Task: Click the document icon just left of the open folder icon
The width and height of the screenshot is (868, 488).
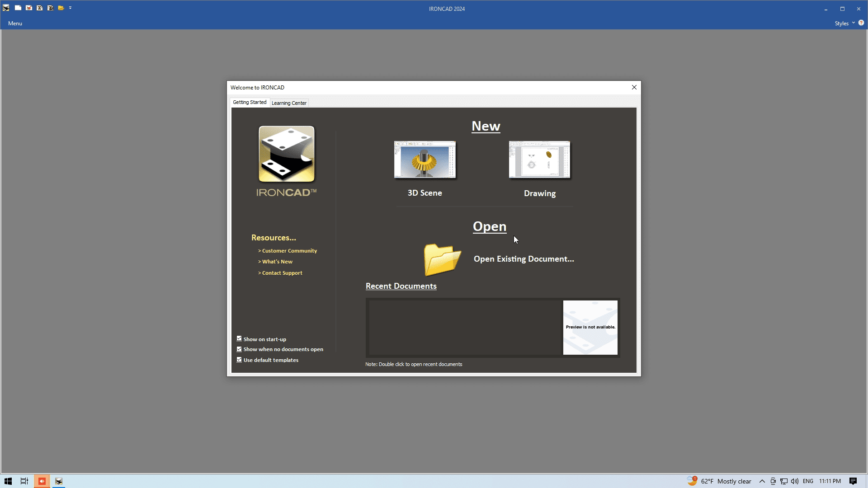Action: coord(50,8)
